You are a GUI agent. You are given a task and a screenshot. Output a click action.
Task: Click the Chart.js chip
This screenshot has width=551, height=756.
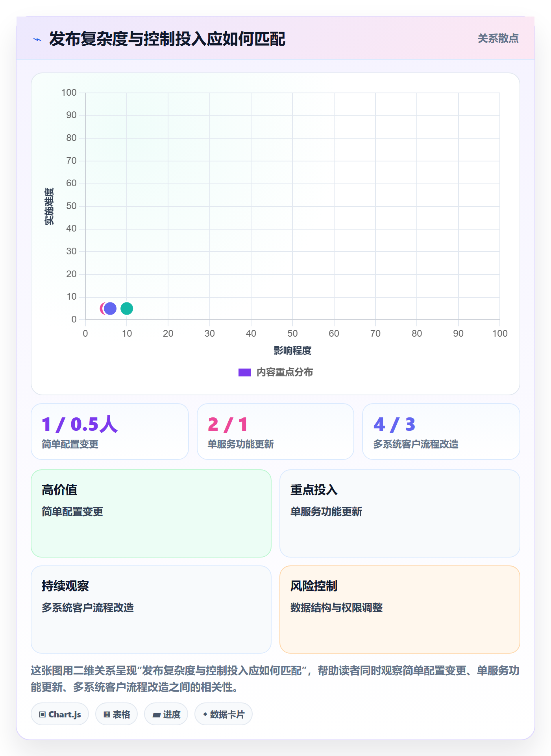(60, 714)
